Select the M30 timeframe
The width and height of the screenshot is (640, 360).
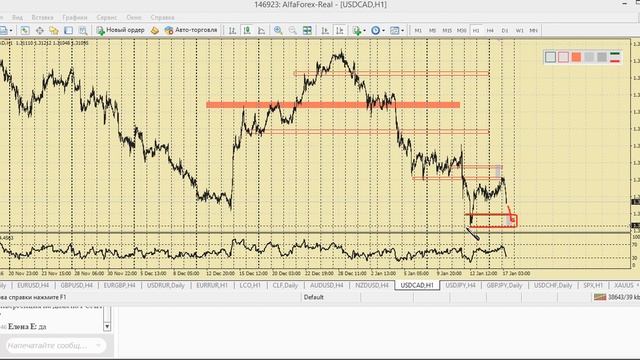click(462, 30)
